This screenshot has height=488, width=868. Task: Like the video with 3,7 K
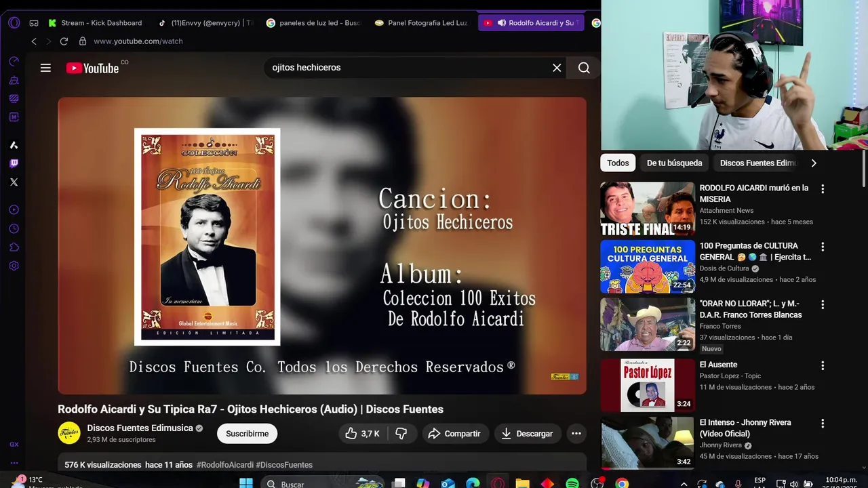coord(363,434)
